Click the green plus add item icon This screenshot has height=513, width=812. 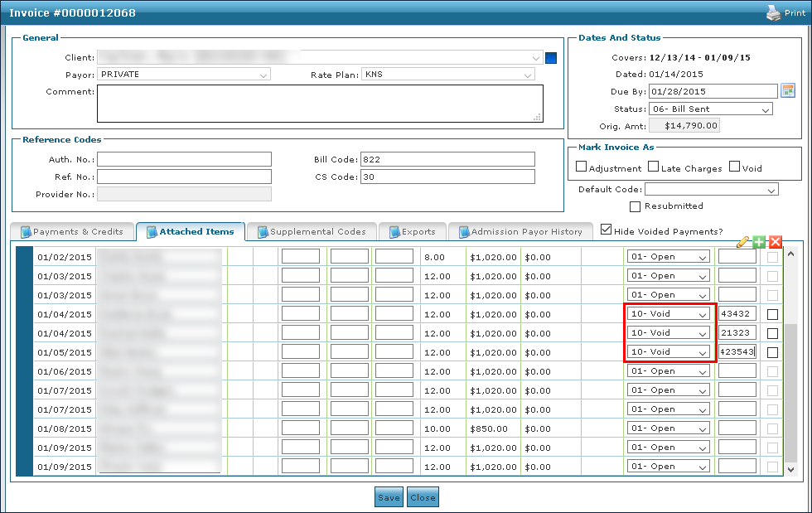point(759,242)
